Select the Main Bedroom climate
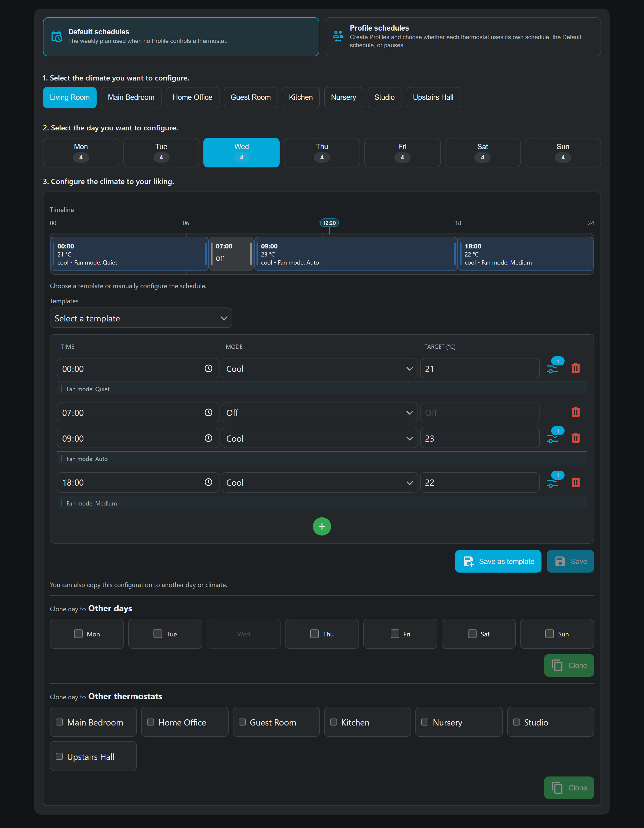Viewport: 644px width, 828px height. tap(131, 97)
